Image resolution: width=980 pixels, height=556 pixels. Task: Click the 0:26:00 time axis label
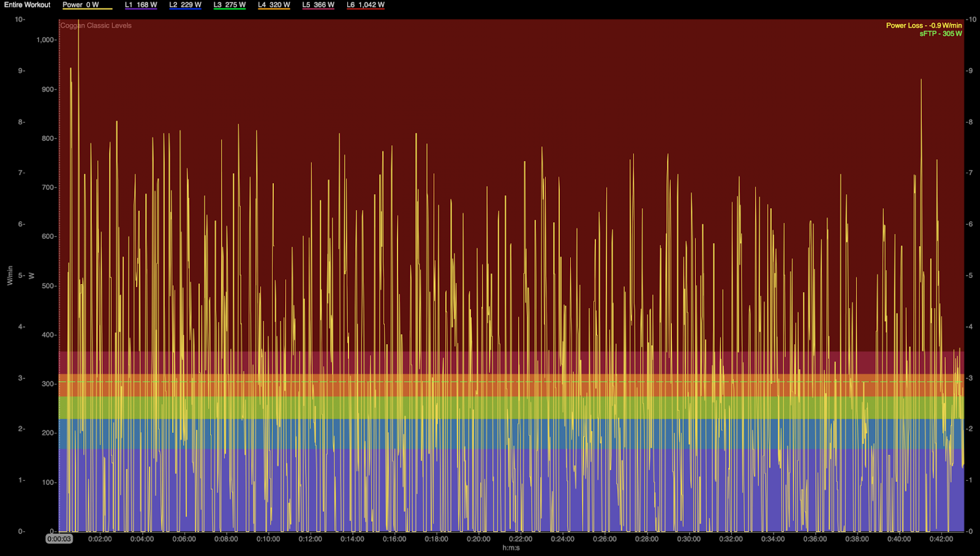[605, 539]
